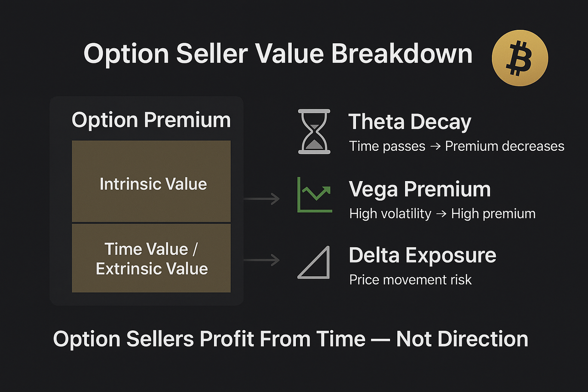Image resolution: width=588 pixels, height=392 pixels.
Task: Click the arrow leading from Intrinsic Value box
Action: [261, 199]
